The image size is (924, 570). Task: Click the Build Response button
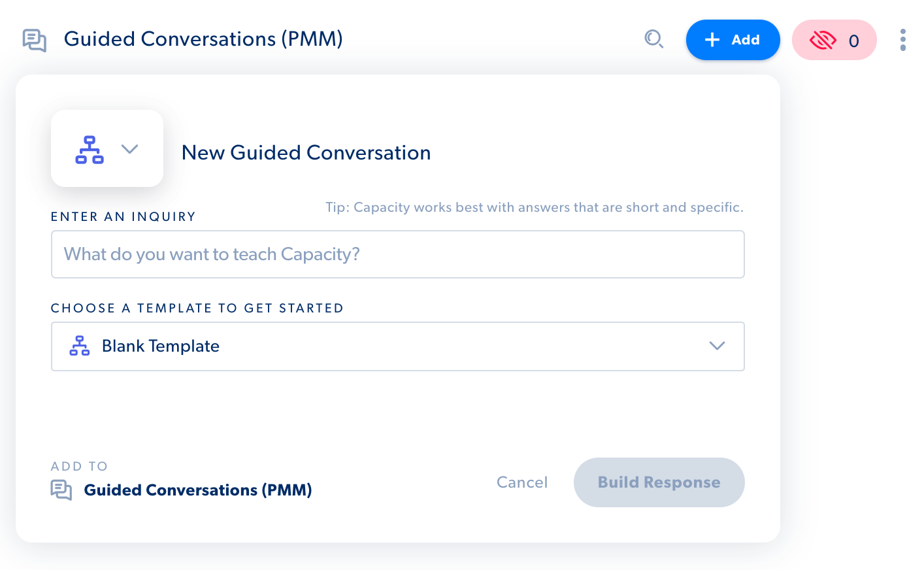(659, 482)
